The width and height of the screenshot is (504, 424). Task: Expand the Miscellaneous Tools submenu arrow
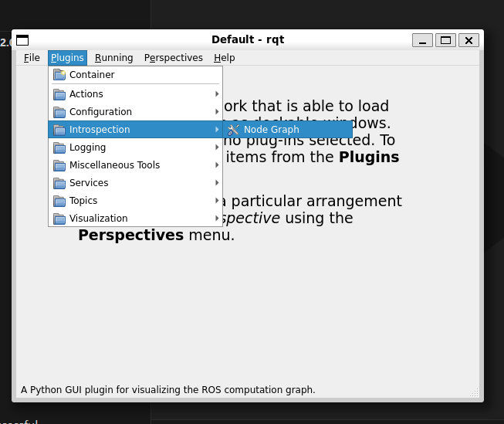point(217,165)
